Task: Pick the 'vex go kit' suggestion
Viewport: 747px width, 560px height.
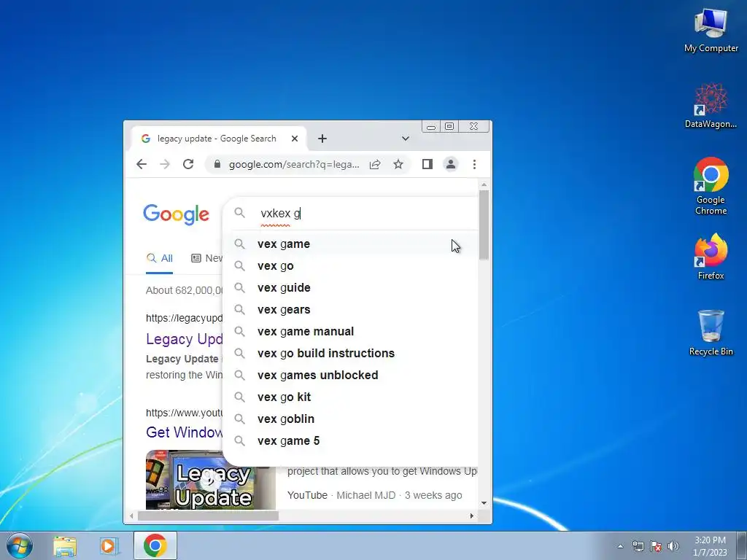Action: [x=351, y=397]
